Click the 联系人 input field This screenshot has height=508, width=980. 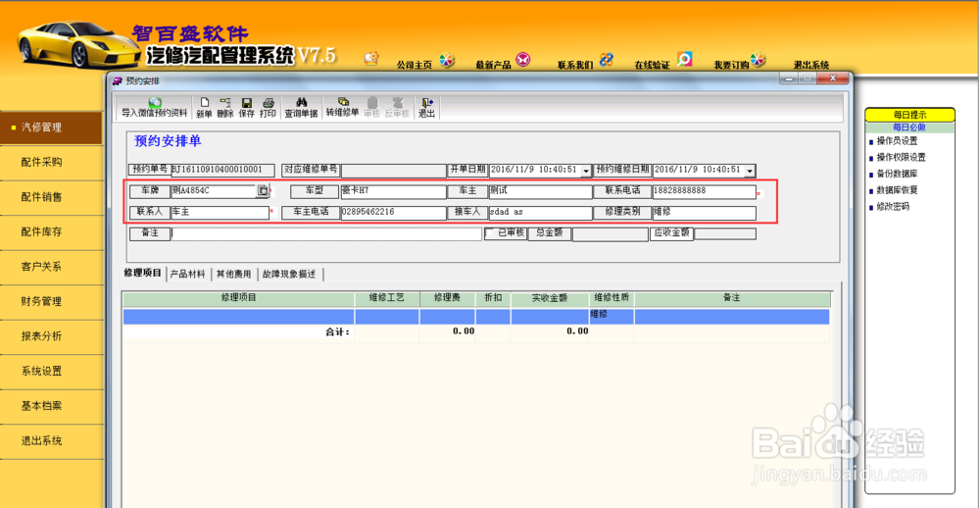[x=220, y=213]
